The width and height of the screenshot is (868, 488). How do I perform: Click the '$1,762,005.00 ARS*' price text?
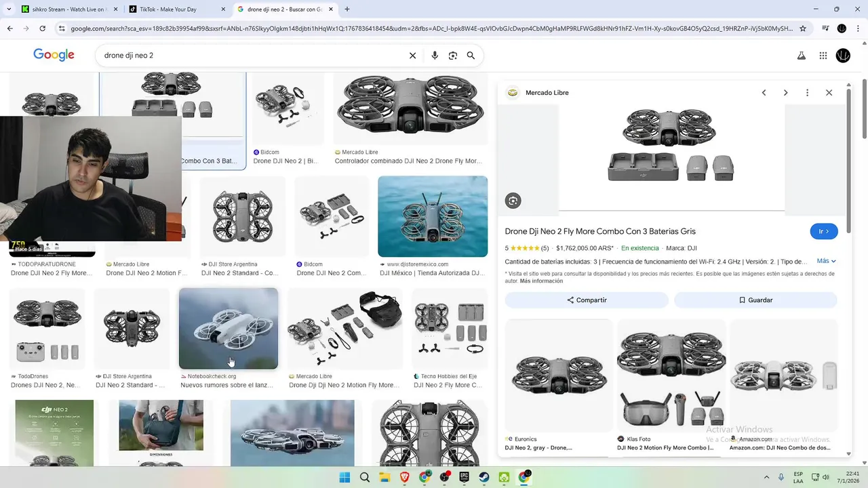tap(585, 248)
